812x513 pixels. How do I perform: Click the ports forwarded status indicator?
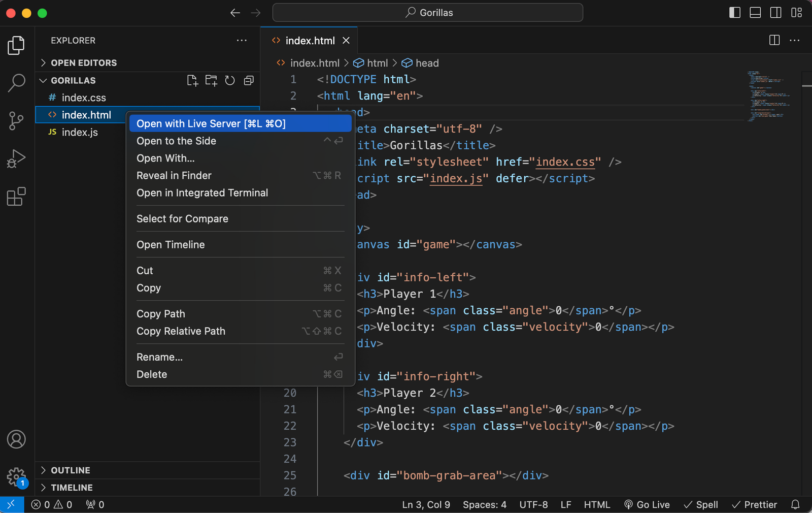[x=95, y=504]
